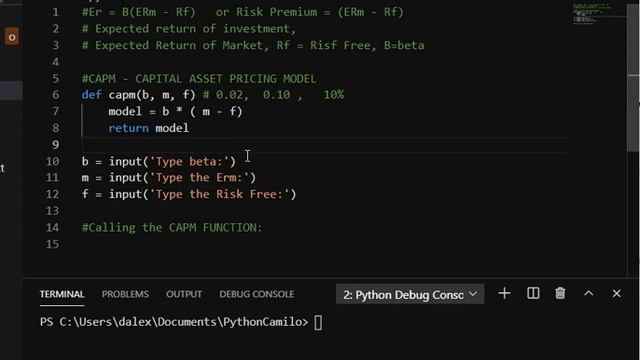
Task: Open the Python Debug Console terminal dropdown
Action: point(410,294)
